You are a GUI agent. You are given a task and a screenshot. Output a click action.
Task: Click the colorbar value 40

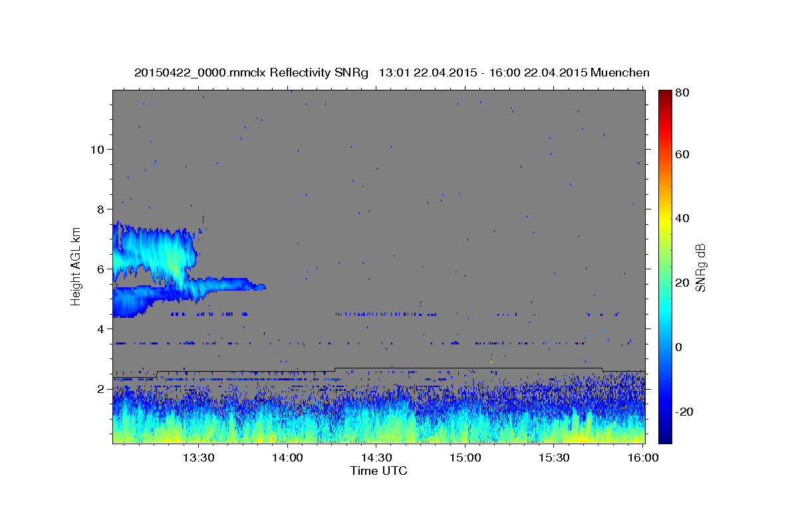click(682, 218)
